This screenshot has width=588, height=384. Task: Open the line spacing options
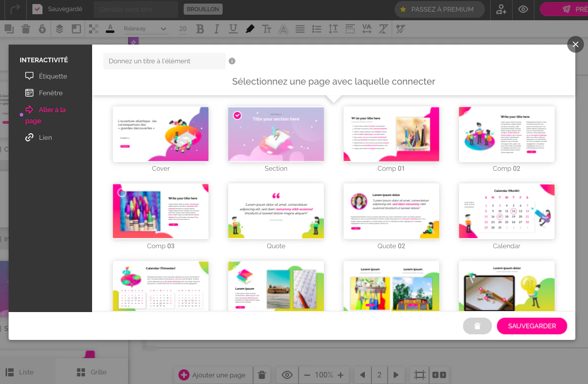(x=333, y=29)
